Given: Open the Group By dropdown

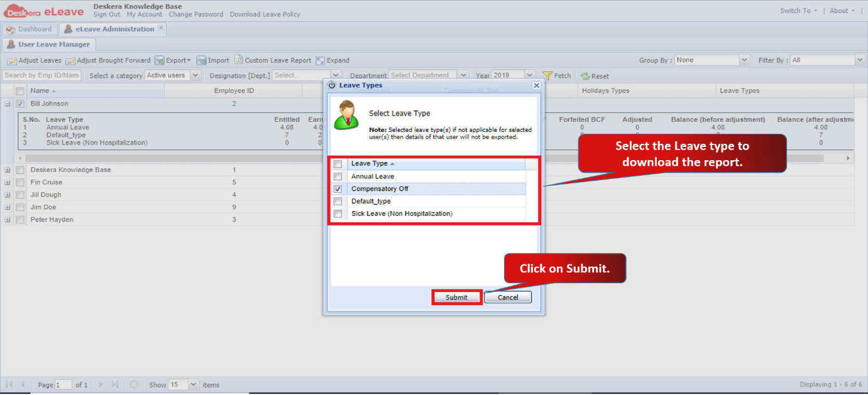Looking at the screenshot, I should coord(745,60).
